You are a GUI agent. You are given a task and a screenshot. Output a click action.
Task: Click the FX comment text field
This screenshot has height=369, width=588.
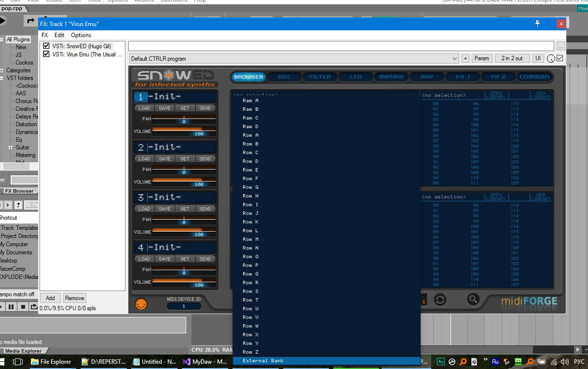tap(341, 46)
